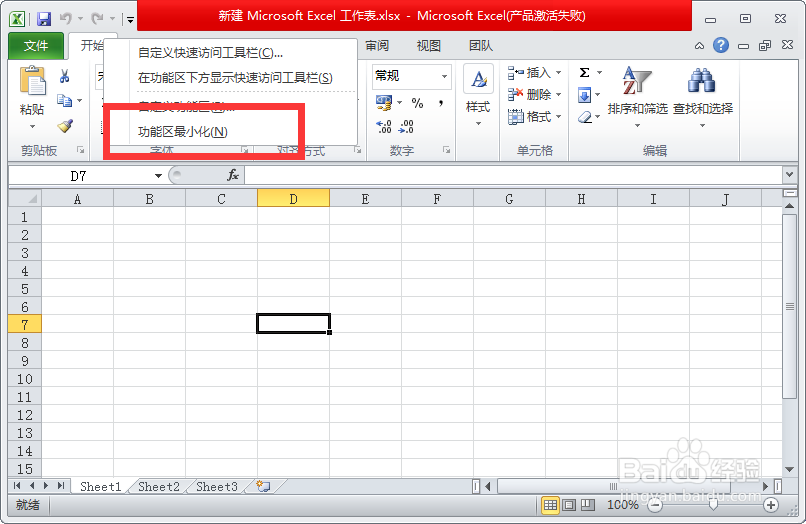
Task: Click the Redo arrow icon
Action: tap(98, 19)
